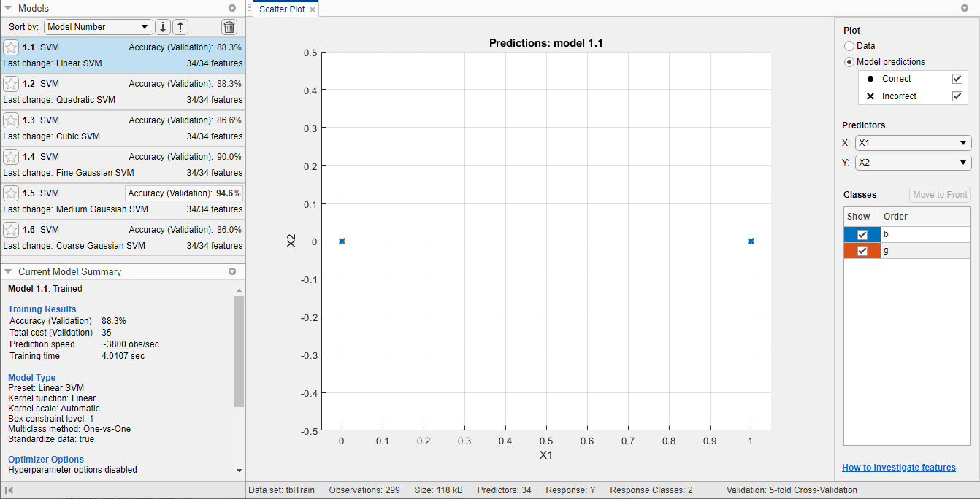Hide class b predictions in the Classes table
The height and width of the screenshot is (499, 980).
(862, 234)
